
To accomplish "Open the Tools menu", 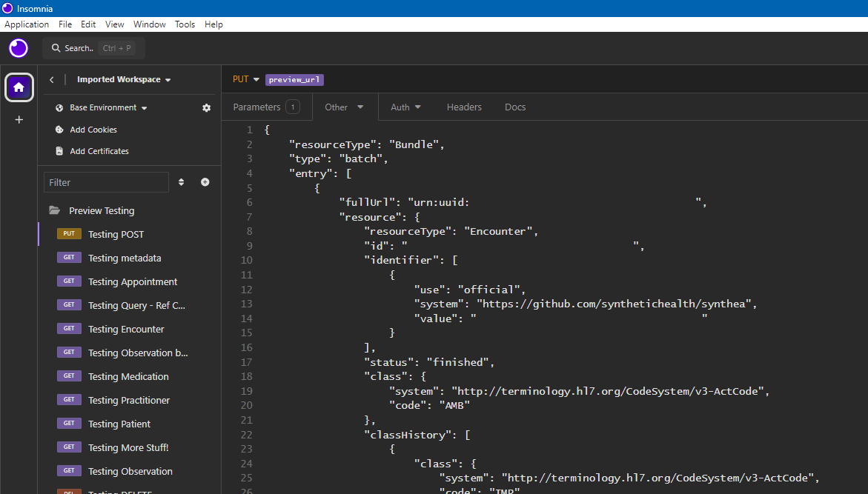I will tap(185, 24).
